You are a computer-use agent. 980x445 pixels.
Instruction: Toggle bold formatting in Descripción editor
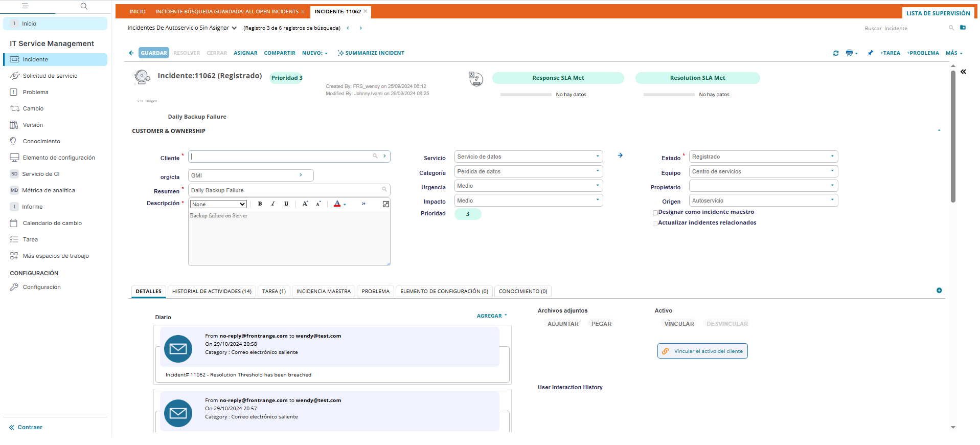(260, 204)
